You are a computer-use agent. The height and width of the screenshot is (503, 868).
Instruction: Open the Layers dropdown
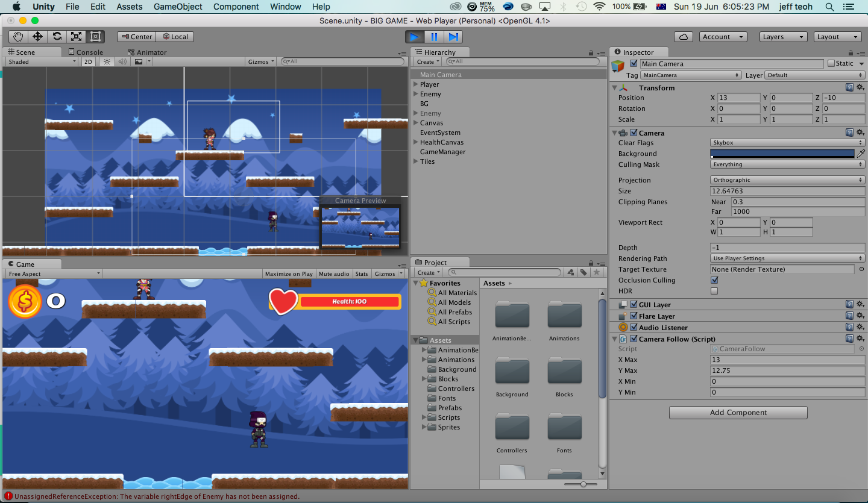783,37
